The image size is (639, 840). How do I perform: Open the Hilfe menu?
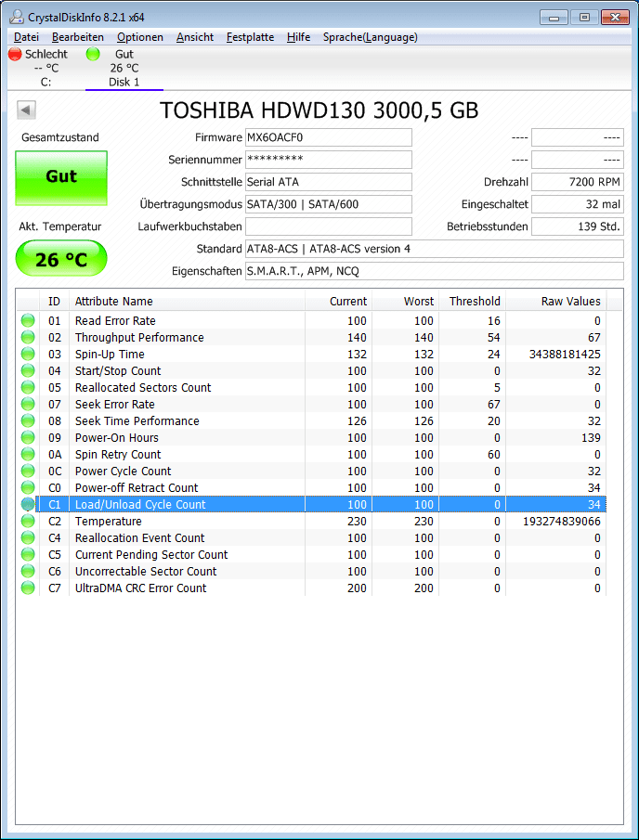coord(298,37)
